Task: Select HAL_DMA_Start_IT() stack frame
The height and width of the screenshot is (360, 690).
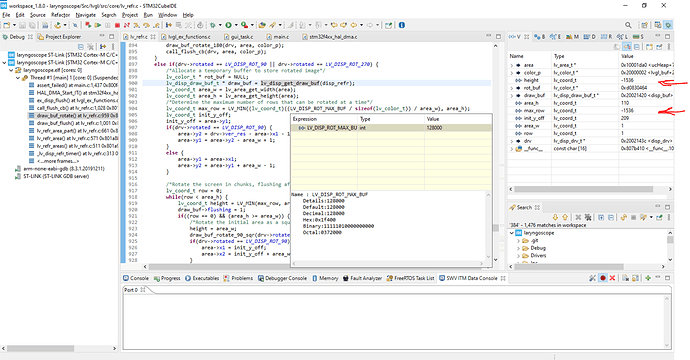Action: tap(73, 93)
